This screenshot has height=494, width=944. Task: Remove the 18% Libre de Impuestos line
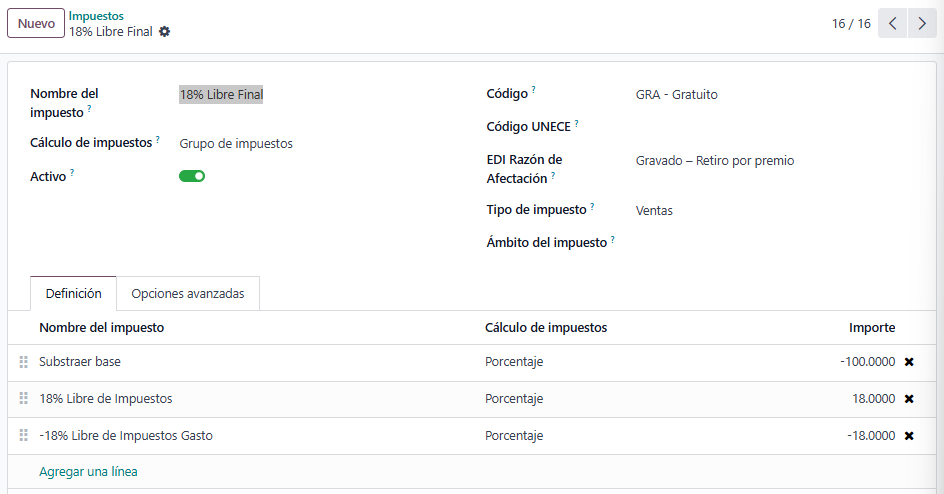click(x=909, y=399)
